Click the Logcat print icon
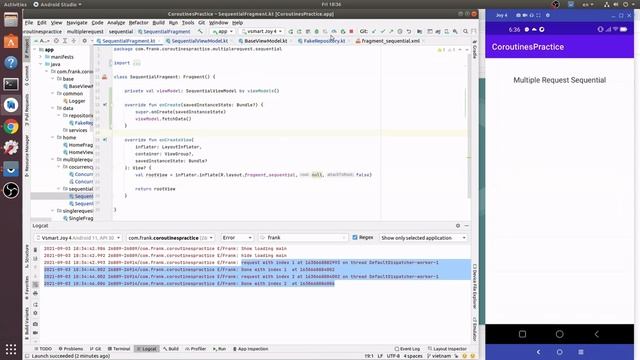 pyautogui.click(x=36, y=293)
